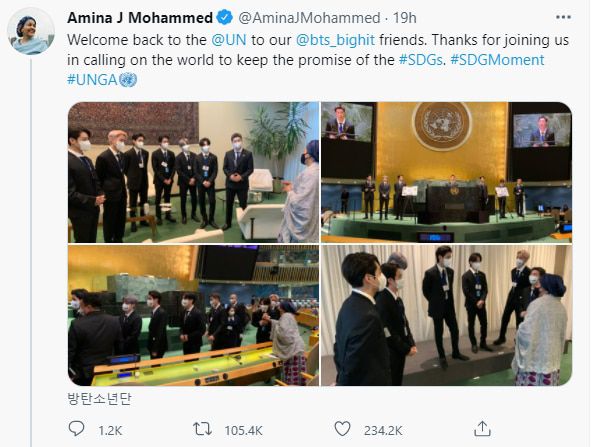The image size is (598, 447).
Task: Like the tweet with the heart icon
Action: pos(342,429)
